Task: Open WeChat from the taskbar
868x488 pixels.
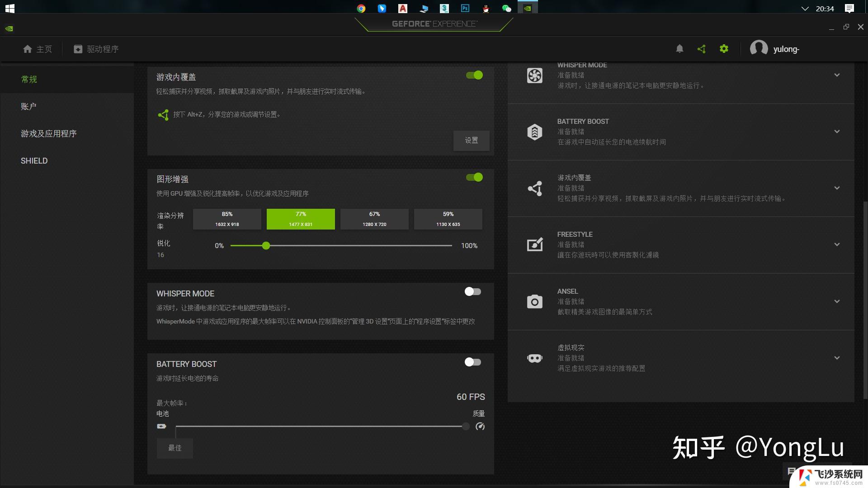Action: 506,8
